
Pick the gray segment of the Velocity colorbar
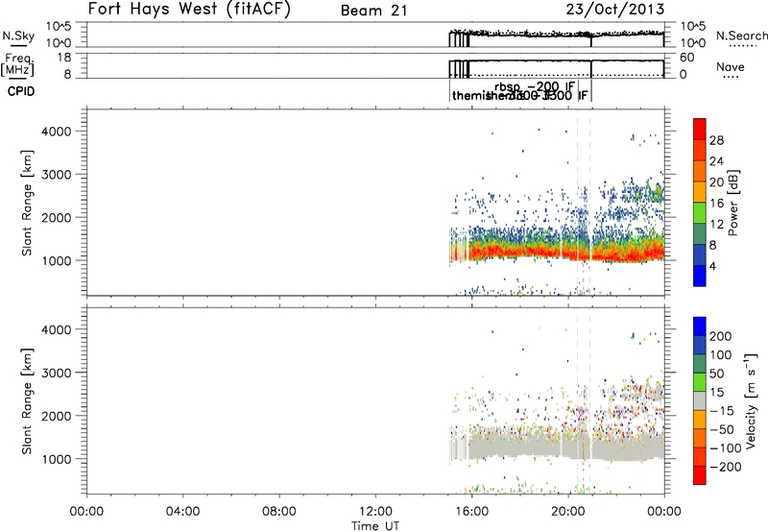[x=700, y=401]
